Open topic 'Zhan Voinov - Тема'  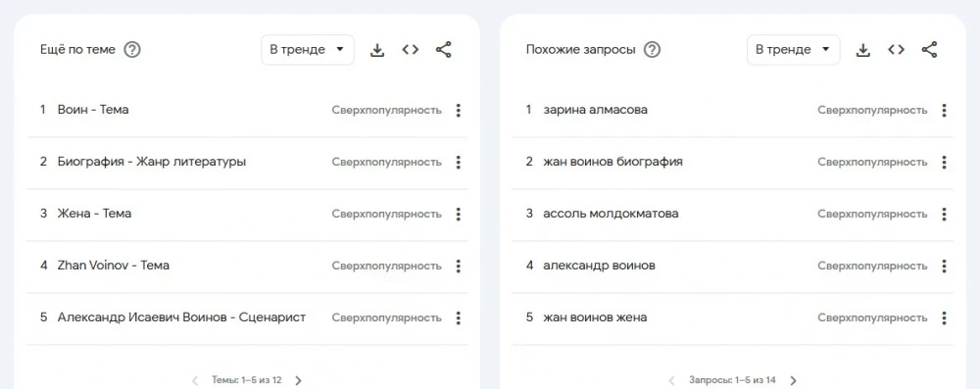[x=113, y=266]
